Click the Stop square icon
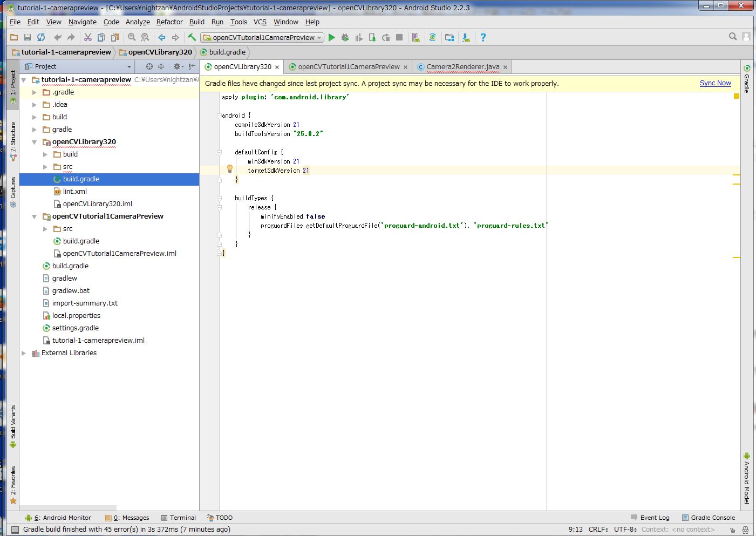Screen dimensions: 756x536 [x=399, y=37]
